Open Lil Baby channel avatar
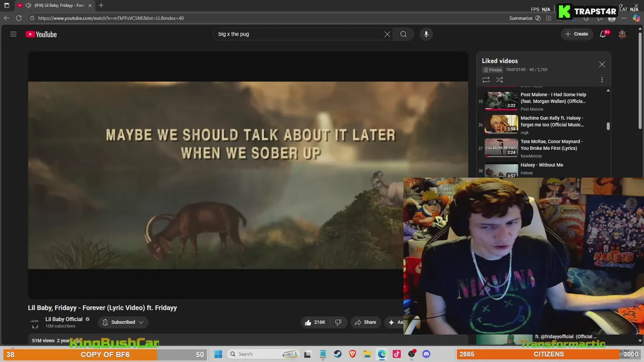Screen dimensions: 644x362 [x=35, y=323]
